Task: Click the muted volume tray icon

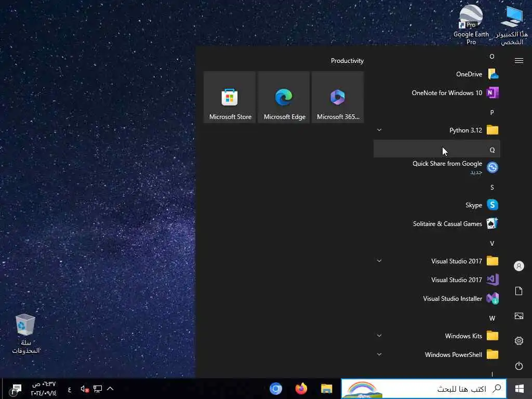Action: 85,389
